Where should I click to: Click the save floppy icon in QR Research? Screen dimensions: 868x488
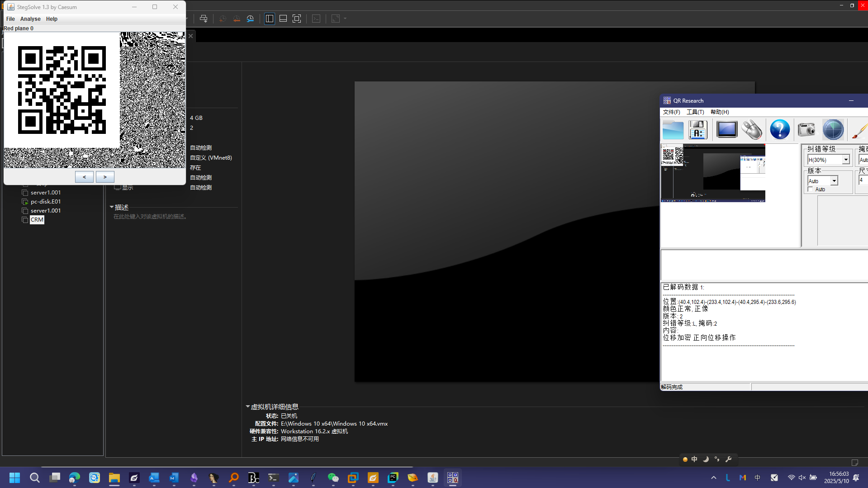click(698, 130)
